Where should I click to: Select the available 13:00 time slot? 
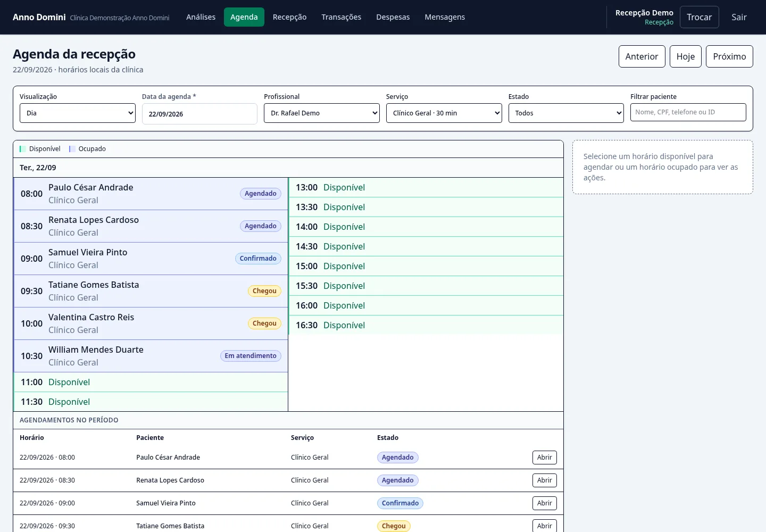[426, 187]
